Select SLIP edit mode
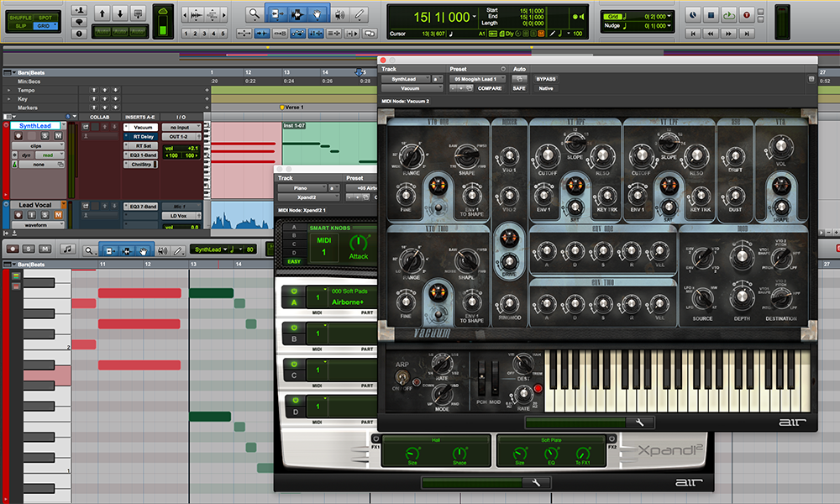This screenshot has height=504, width=840. point(20,26)
